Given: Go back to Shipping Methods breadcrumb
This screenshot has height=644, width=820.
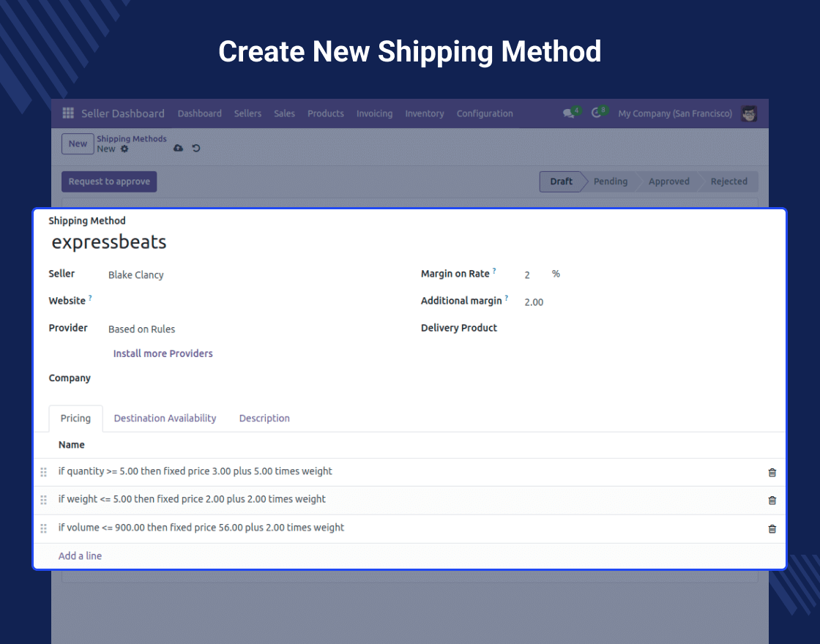Looking at the screenshot, I should pyautogui.click(x=131, y=138).
